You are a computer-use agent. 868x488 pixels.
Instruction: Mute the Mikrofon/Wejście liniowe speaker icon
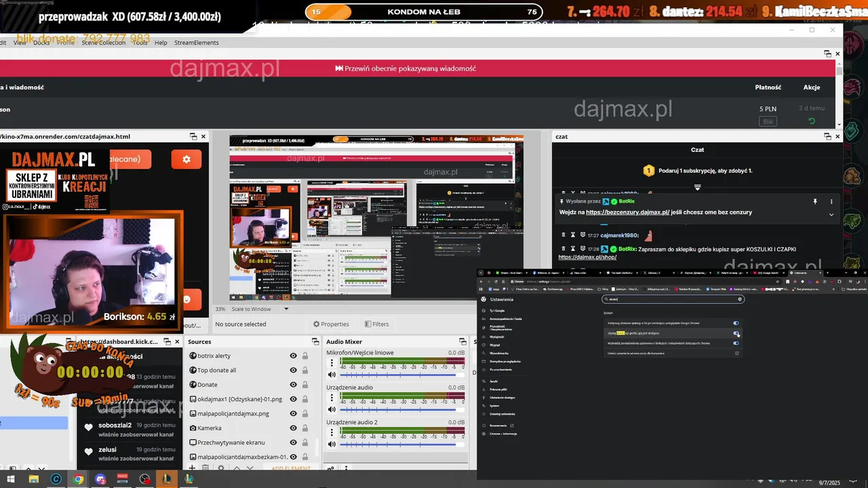tap(332, 374)
